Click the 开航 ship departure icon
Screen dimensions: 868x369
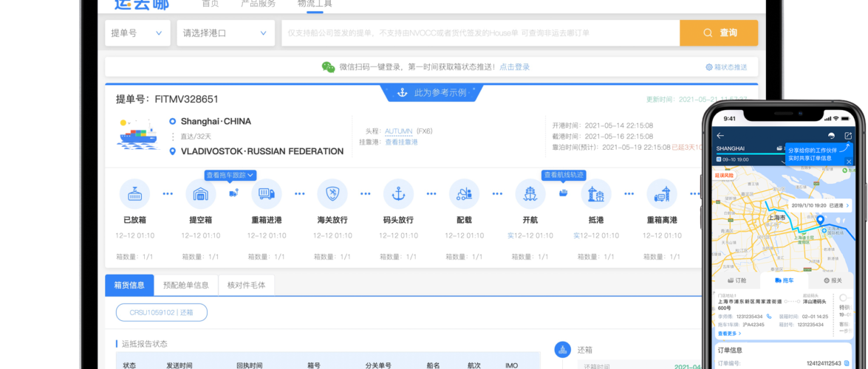pyautogui.click(x=530, y=194)
